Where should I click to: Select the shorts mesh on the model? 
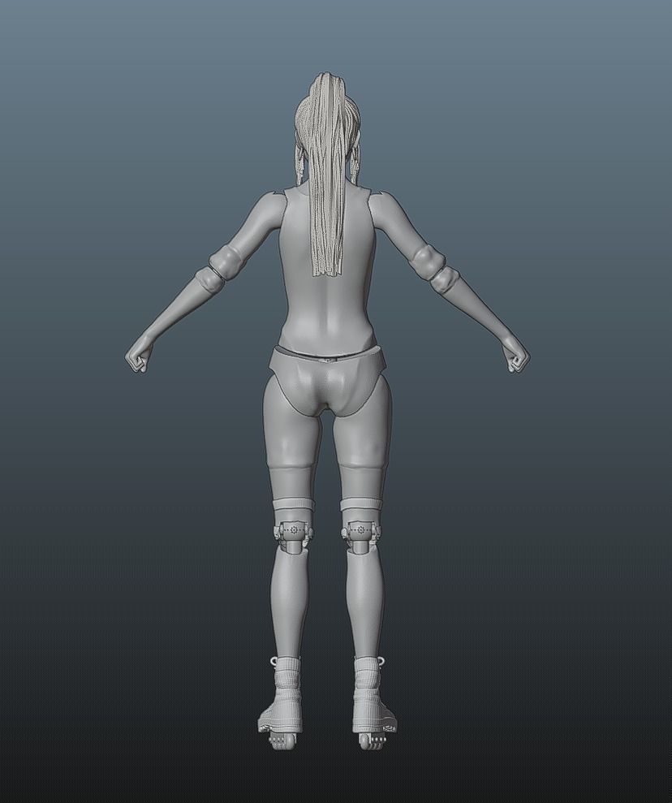326,380
